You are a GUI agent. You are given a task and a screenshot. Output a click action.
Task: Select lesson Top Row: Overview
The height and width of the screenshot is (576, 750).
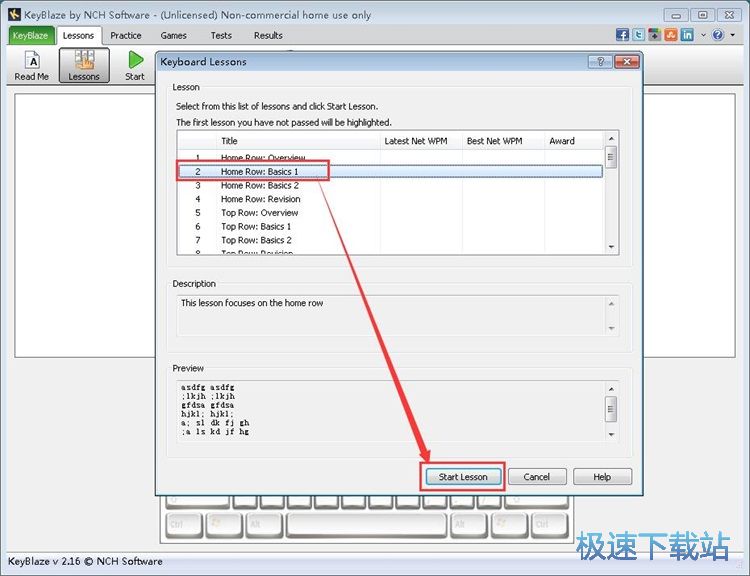(390, 213)
